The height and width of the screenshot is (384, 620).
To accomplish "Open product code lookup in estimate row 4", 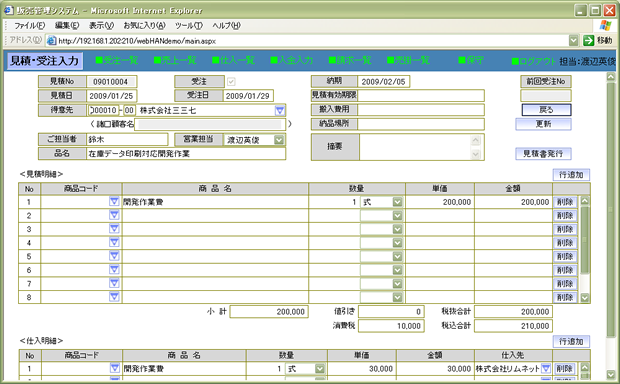I will click(114, 242).
